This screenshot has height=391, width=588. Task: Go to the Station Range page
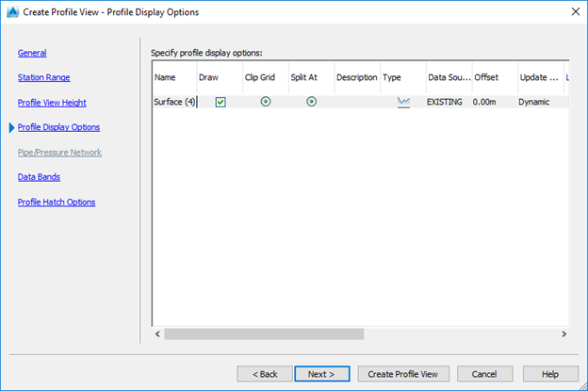[x=43, y=77]
